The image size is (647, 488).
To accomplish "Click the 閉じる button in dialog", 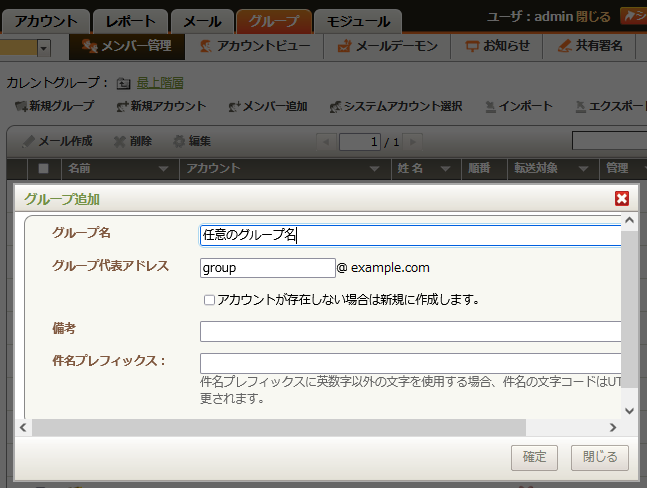I will pyautogui.click(x=600, y=457).
